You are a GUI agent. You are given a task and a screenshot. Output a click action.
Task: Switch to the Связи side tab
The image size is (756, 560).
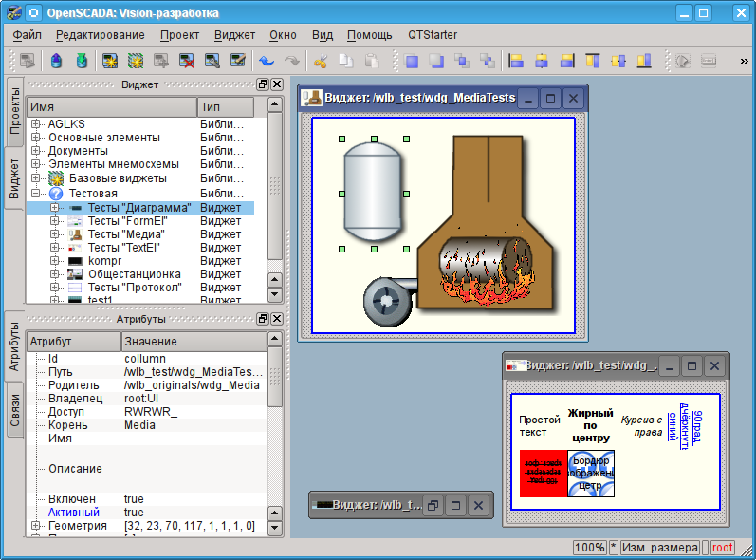pos(13,411)
